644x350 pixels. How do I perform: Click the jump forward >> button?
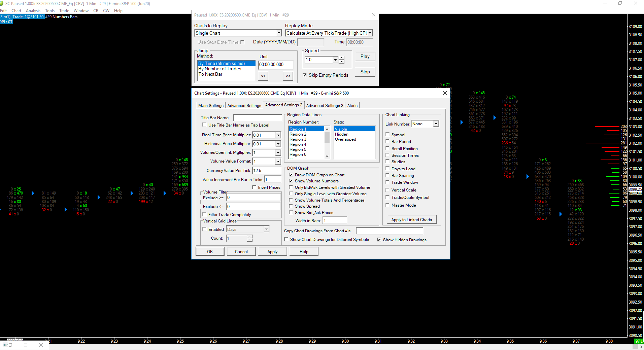[x=288, y=76]
